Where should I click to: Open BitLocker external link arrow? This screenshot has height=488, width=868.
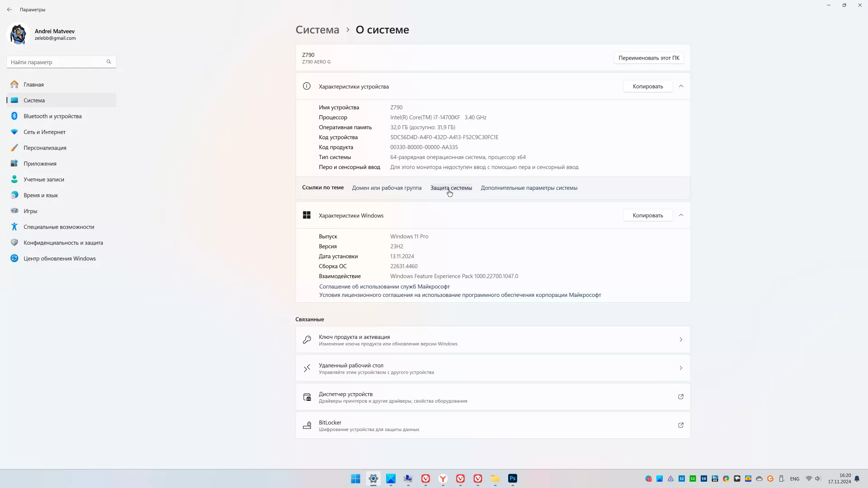click(681, 425)
